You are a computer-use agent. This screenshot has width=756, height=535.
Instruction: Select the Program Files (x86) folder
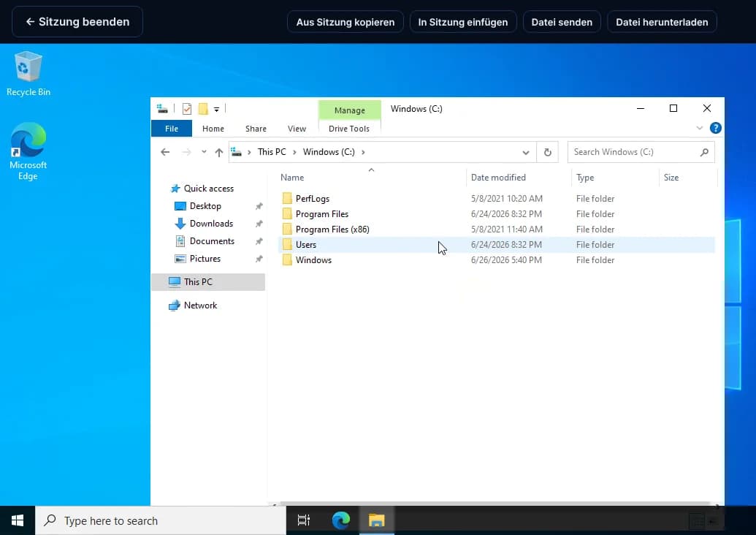[x=332, y=229]
